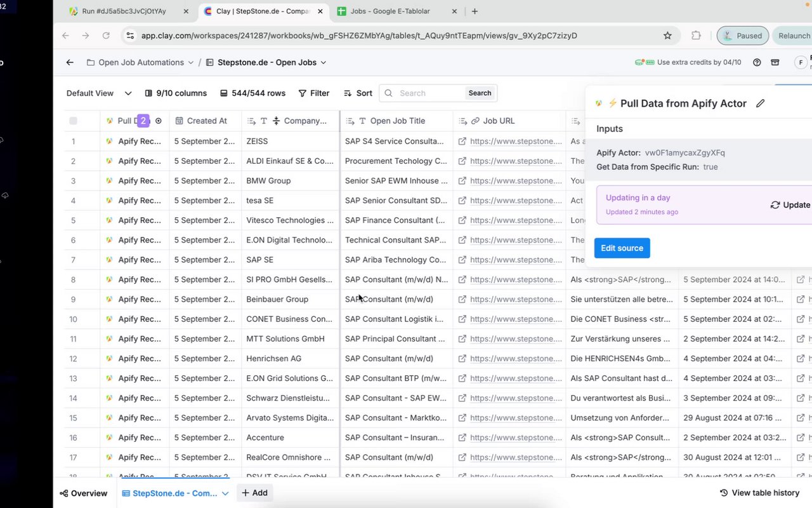Image resolution: width=812 pixels, height=508 pixels.
Task: Click the back arrow next to Open Job Automations
Action: pyautogui.click(x=70, y=62)
